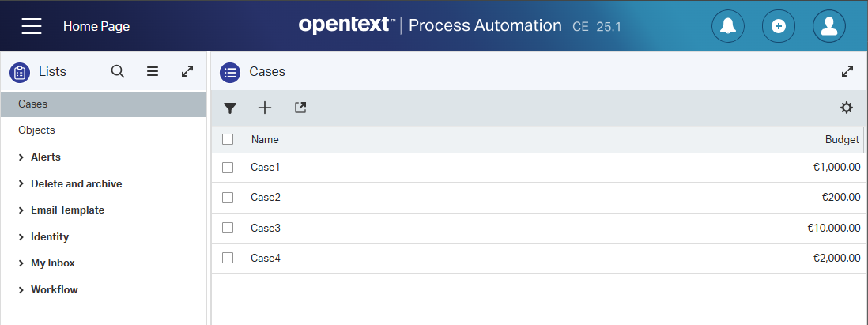Export the Cases list
The image size is (868, 325).
coord(300,108)
